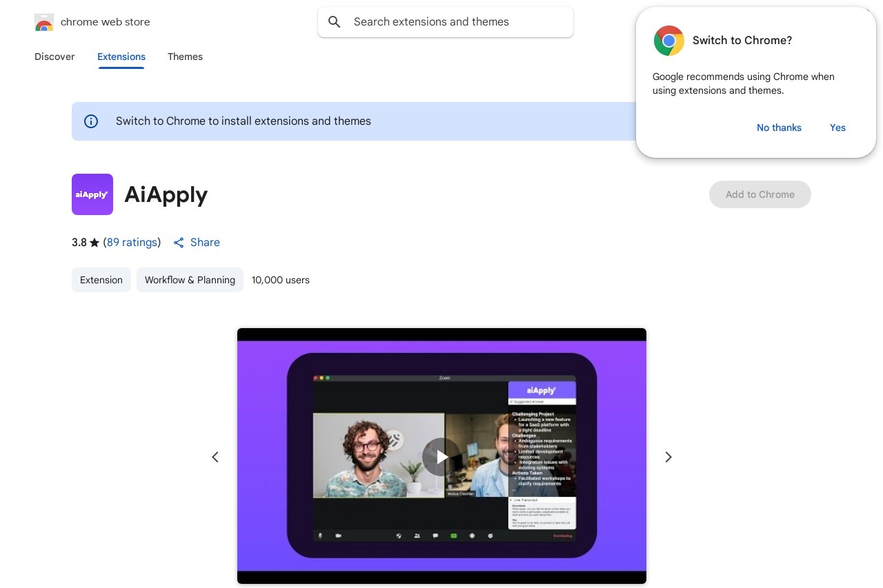The image size is (883, 588).
Task: Click the greyed Add to Chrome button
Action: 760,194
